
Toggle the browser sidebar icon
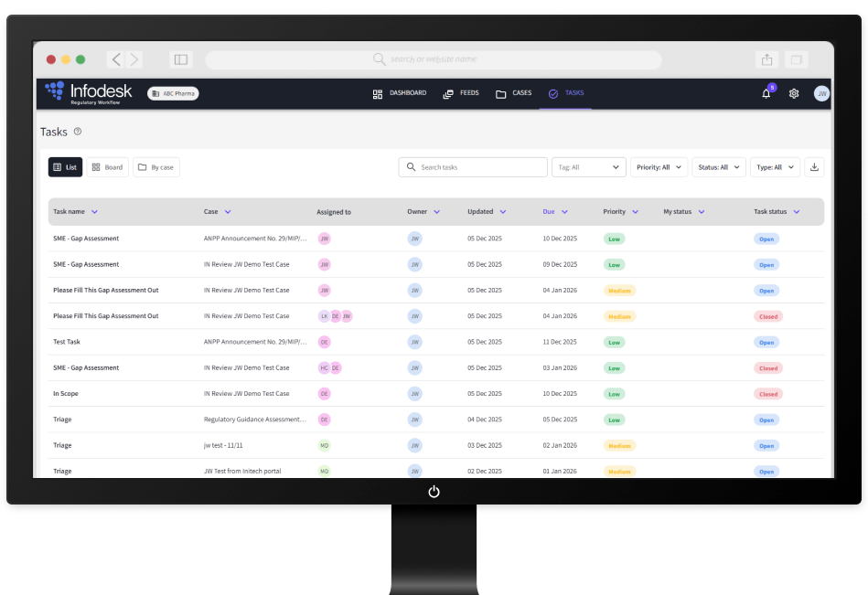pos(181,59)
